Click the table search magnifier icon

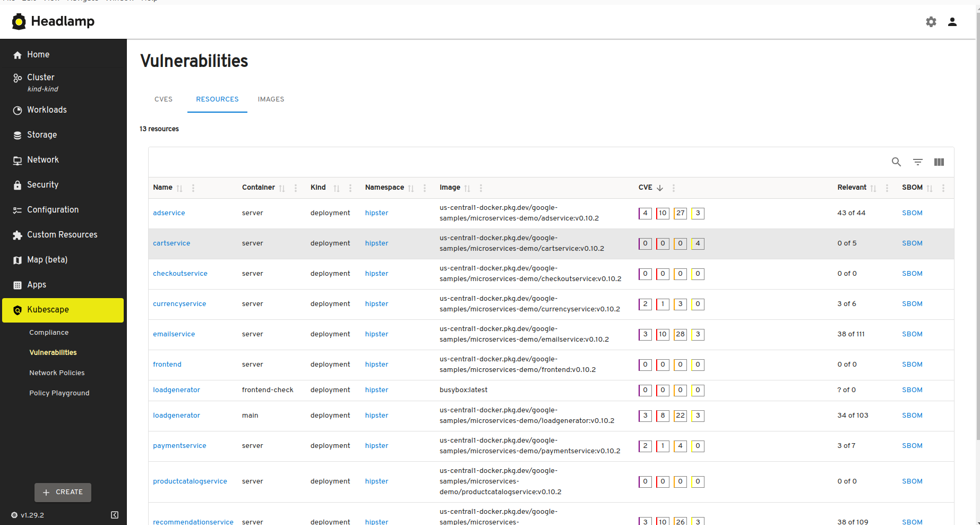coord(896,162)
